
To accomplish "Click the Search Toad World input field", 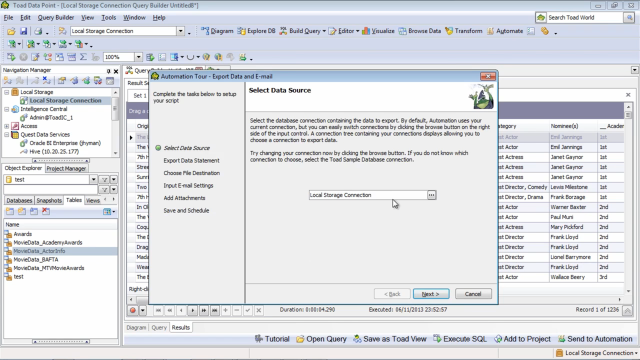I will click(584, 18).
